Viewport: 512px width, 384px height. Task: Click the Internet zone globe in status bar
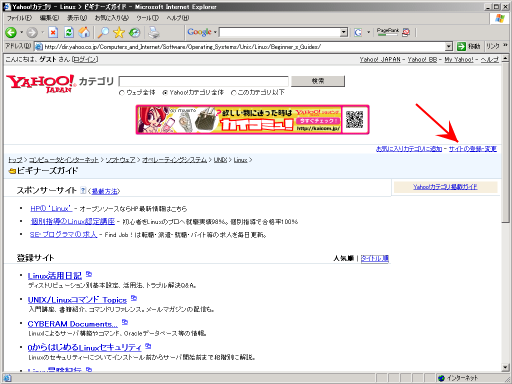(x=441, y=378)
